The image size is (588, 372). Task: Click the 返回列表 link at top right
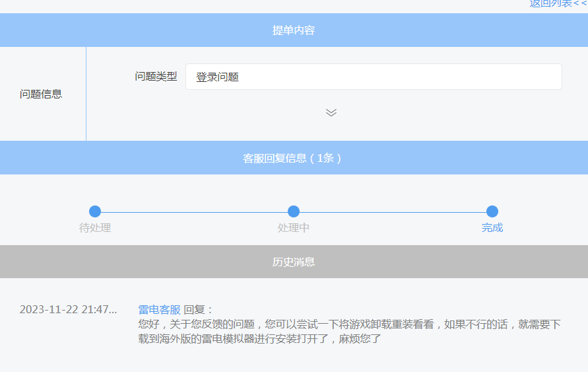coord(558,3)
